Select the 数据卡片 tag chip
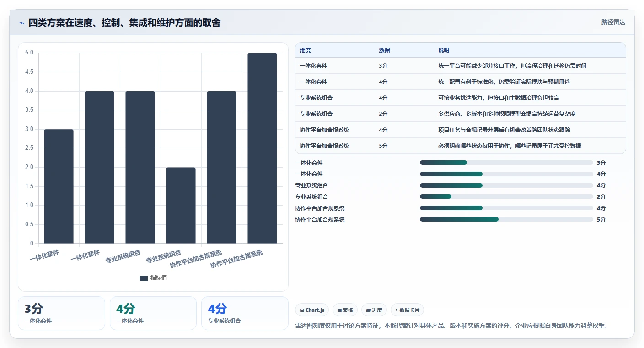 [x=407, y=310]
